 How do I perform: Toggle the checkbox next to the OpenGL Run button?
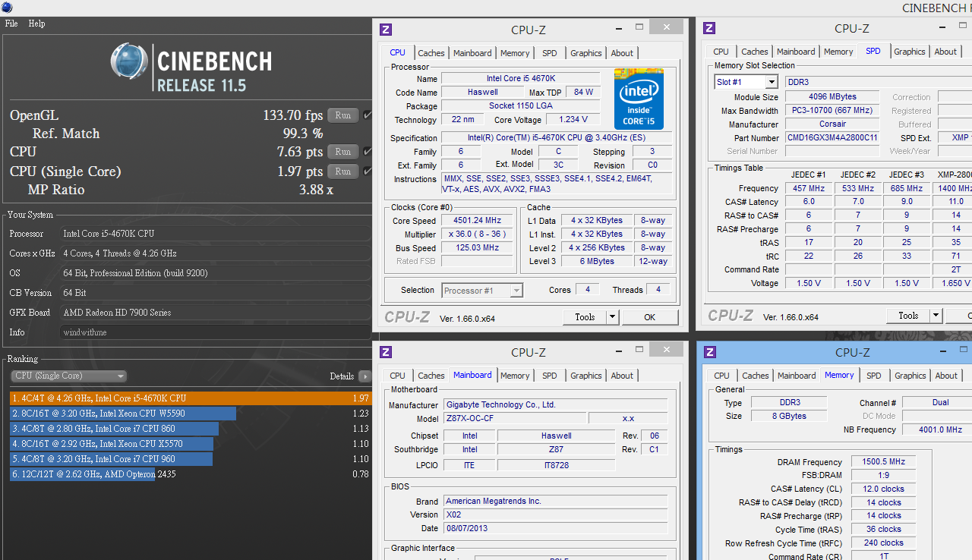click(x=368, y=115)
